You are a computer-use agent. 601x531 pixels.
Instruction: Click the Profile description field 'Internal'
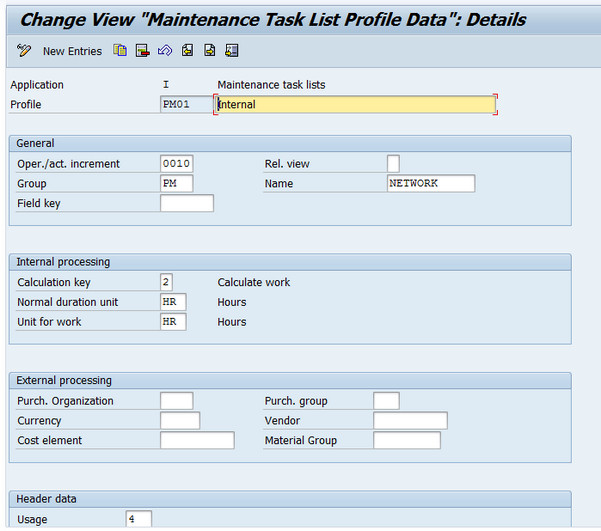click(x=355, y=104)
